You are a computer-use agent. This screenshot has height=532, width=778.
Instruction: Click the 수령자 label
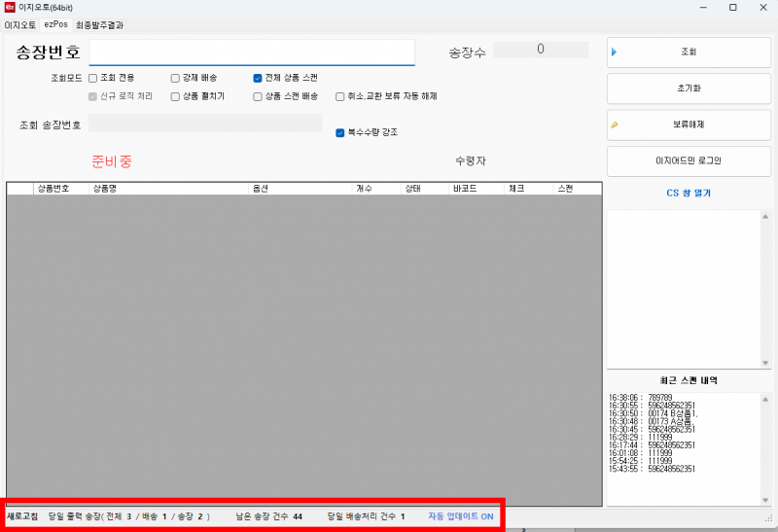click(471, 160)
